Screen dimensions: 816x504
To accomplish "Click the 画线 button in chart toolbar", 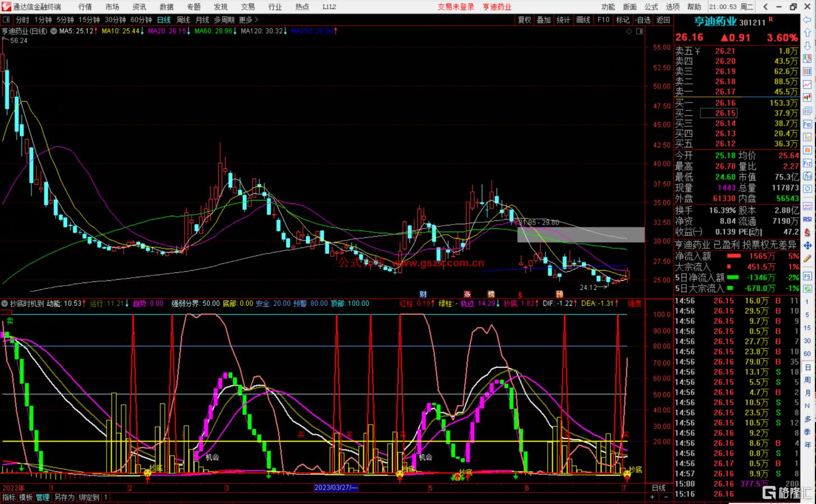I will coord(583,20).
